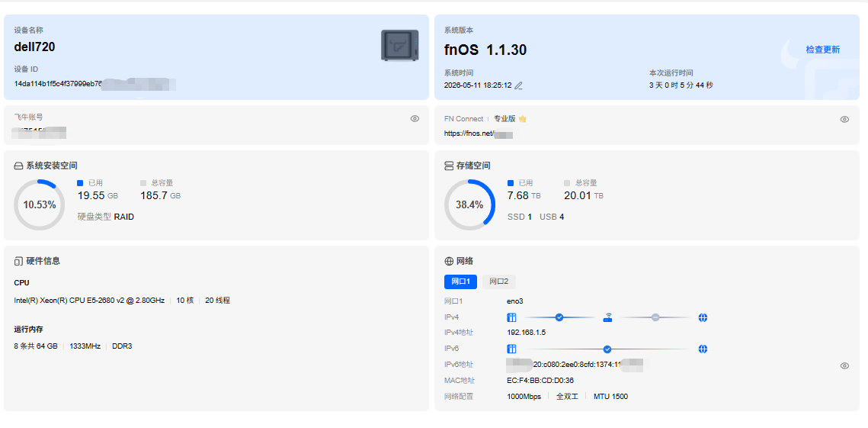868x428 pixels.
Task: Click the device name dell720
Action: 34,47
